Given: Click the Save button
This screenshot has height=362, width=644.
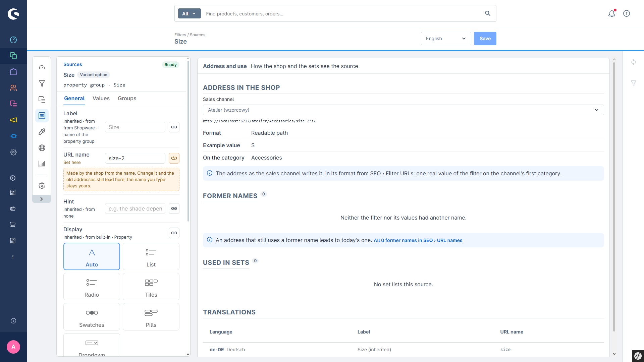Looking at the screenshot, I should 485,39.
